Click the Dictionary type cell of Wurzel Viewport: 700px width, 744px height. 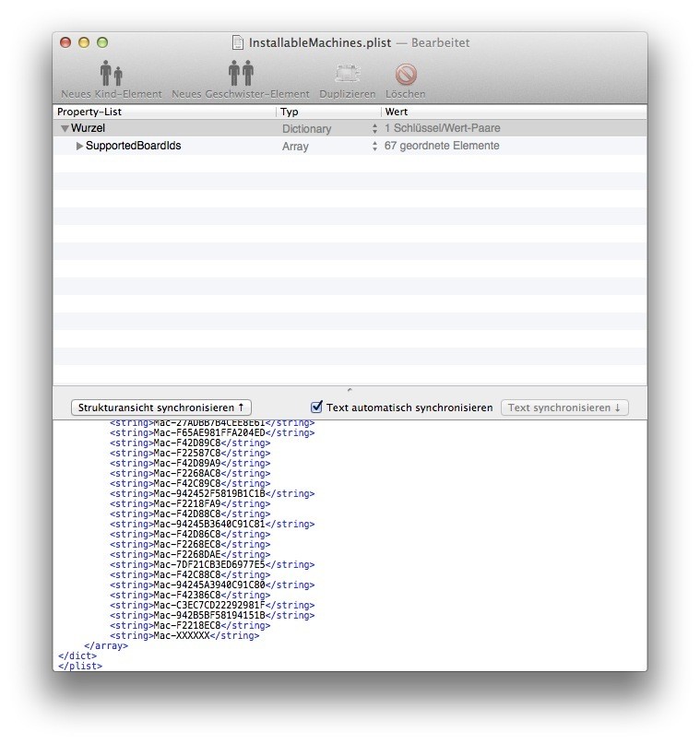pos(306,128)
